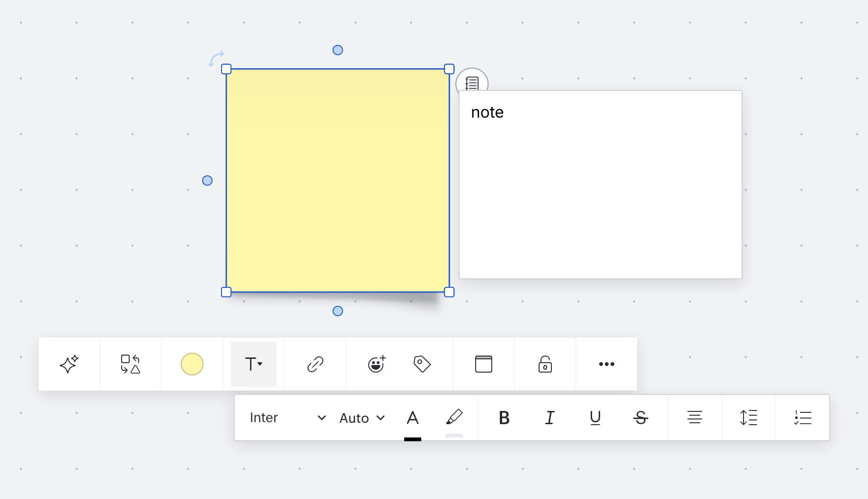Click the frame window icon in toolbar
The image size is (868, 499).
click(x=484, y=364)
